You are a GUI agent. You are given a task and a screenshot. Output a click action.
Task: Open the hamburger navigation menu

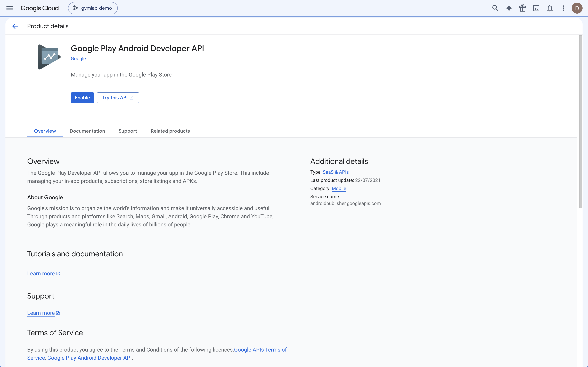tap(10, 8)
